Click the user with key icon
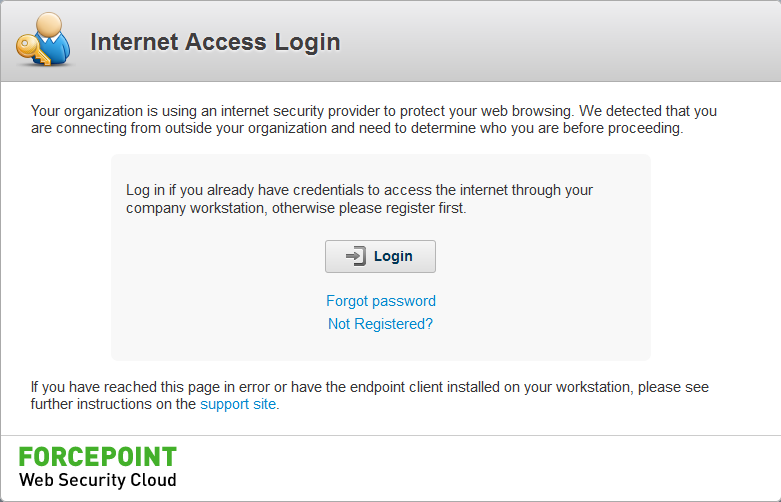Screen dimensions: 781x502 pyautogui.click(x=43, y=40)
